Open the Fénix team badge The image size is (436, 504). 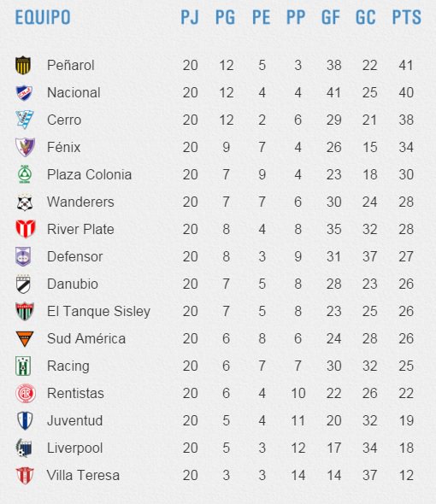click(x=25, y=147)
